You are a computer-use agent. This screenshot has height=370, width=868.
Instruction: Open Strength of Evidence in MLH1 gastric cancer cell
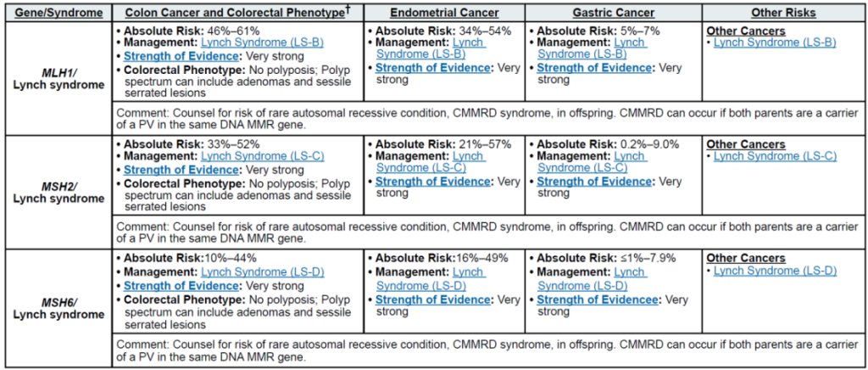[x=595, y=67]
